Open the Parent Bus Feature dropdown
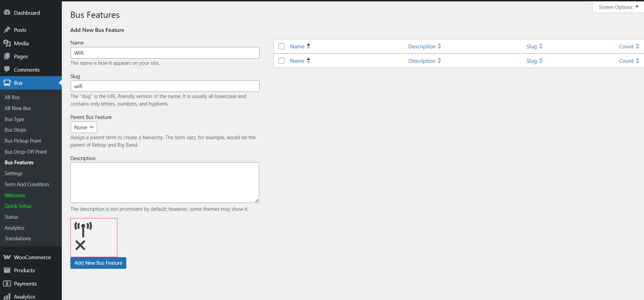 [x=84, y=127]
